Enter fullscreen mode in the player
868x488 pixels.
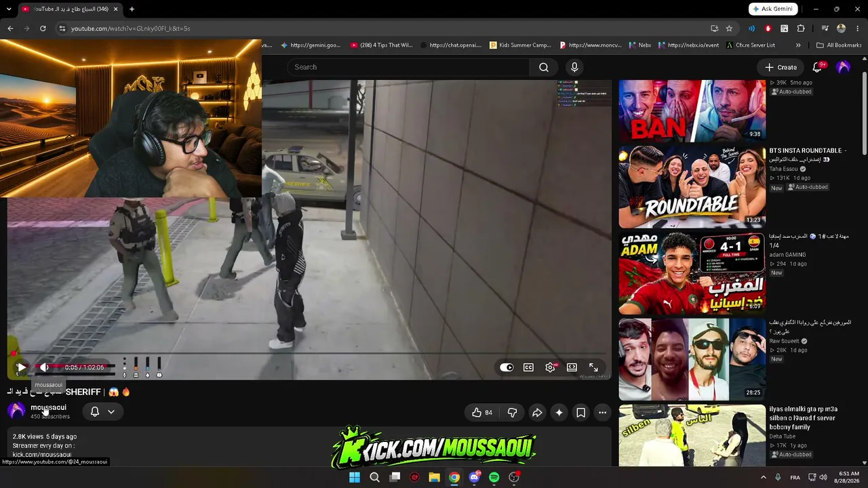click(593, 367)
